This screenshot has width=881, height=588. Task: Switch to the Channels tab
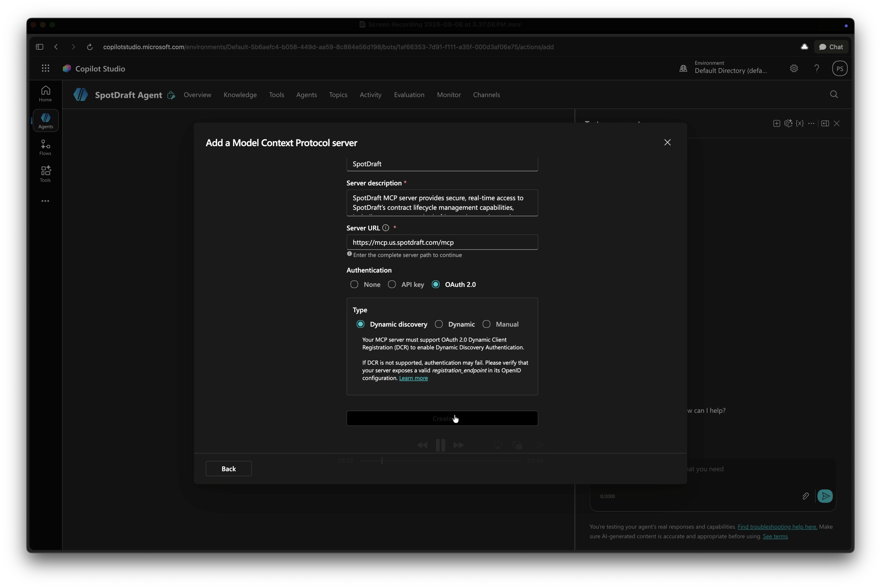click(486, 95)
